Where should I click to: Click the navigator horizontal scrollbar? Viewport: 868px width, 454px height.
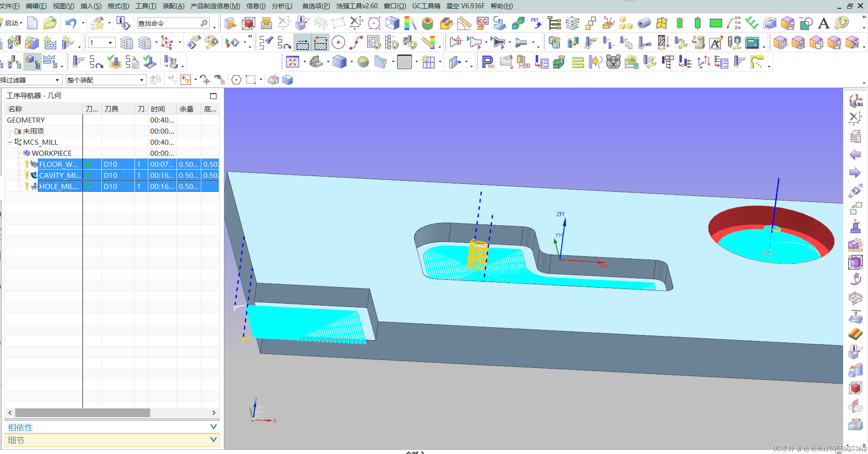click(83, 413)
